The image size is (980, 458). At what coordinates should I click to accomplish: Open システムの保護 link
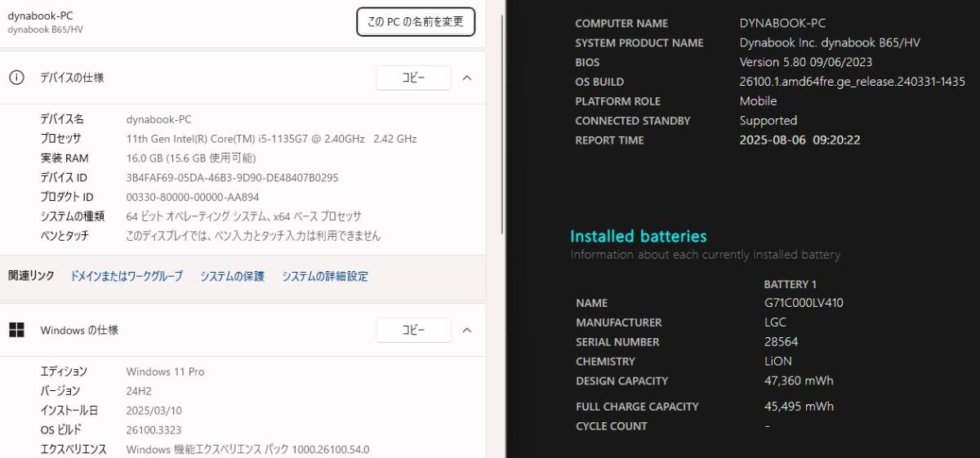(x=233, y=276)
